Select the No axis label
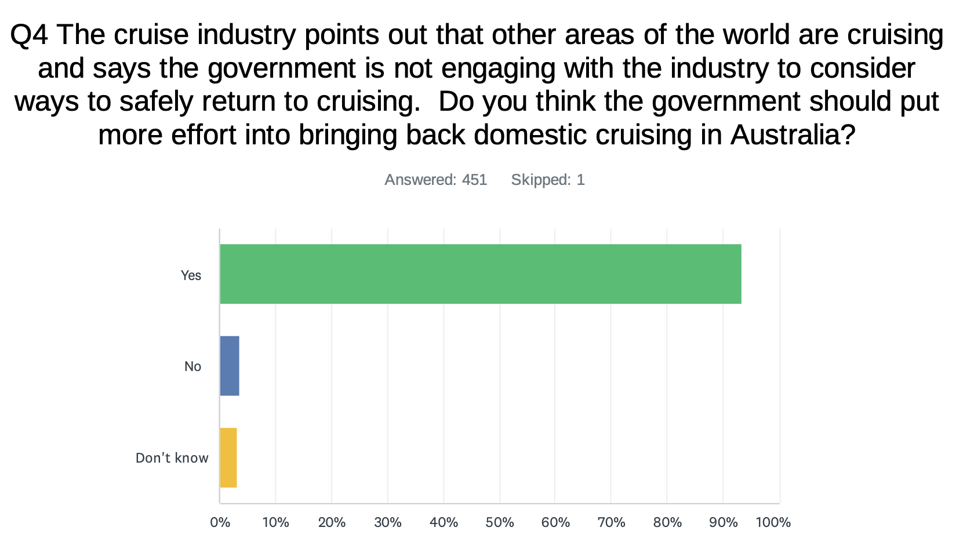Screen dimensions: 974x560 pos(192,366)
